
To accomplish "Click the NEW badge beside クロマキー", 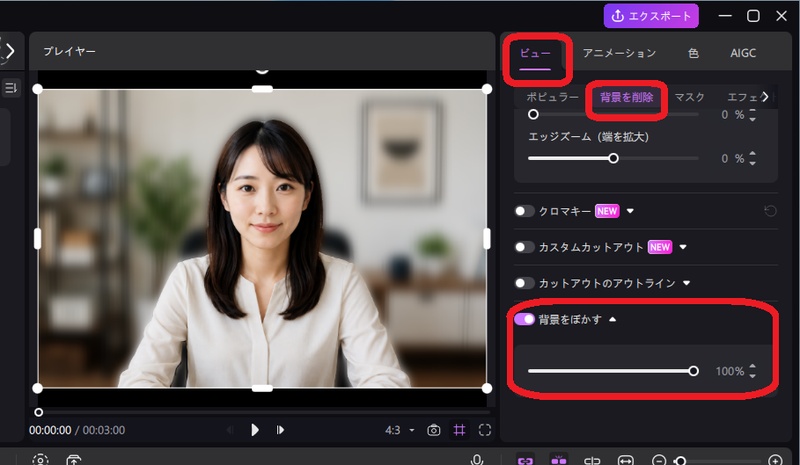I will coord(607,211).
